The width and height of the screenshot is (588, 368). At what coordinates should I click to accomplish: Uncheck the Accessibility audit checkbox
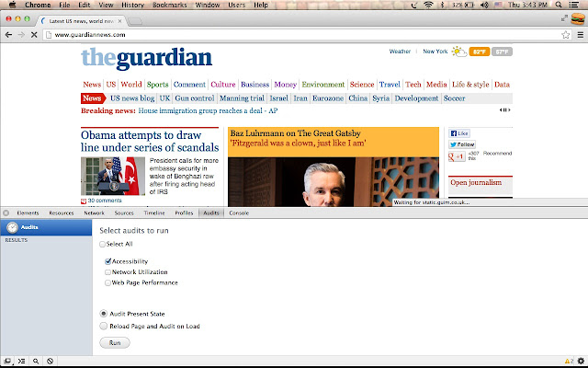coord(108,261)
